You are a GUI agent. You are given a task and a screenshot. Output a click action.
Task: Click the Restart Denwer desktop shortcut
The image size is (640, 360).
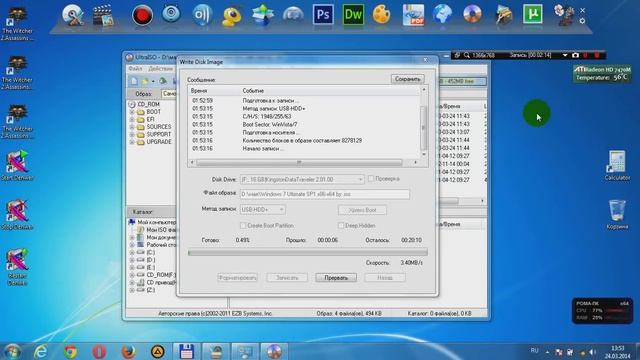pyautogui.click(x=17, y=267)
